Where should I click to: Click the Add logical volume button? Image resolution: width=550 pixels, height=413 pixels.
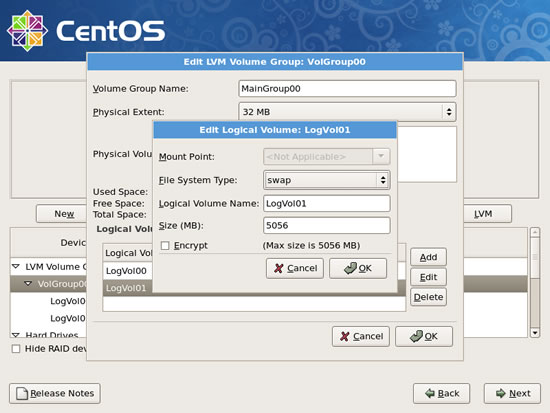[x=428, y=257]
